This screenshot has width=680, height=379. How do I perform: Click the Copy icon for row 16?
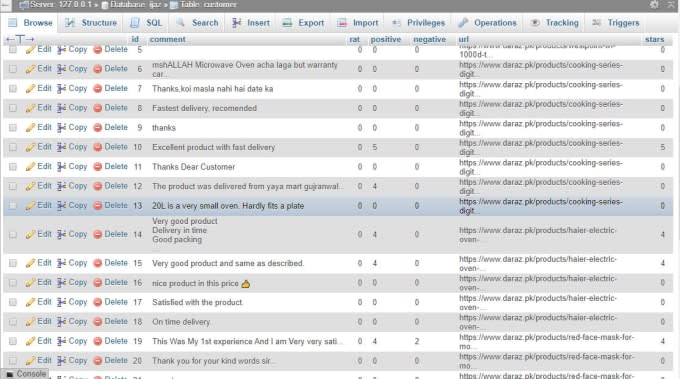coord(62,283)
